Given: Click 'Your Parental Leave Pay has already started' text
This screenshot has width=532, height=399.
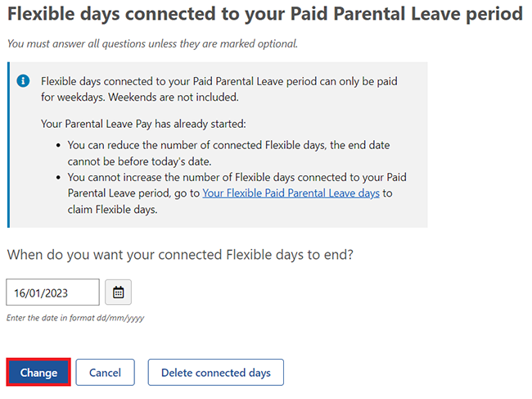Looking at the screenshot, I should click(143, 124).
